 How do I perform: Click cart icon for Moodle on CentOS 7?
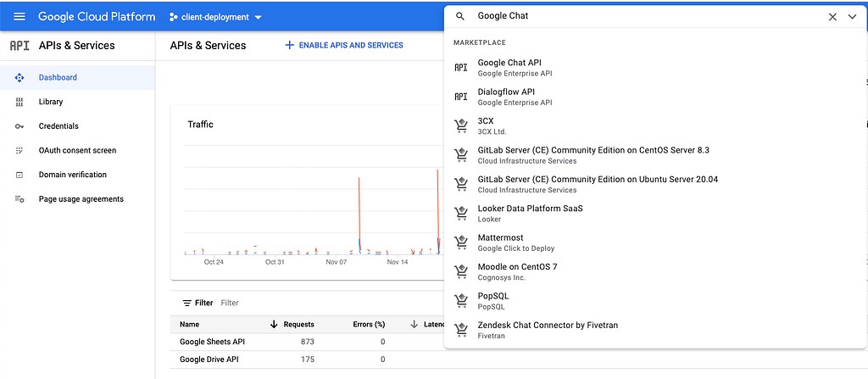pyautogui.click(x=460, y=271)
